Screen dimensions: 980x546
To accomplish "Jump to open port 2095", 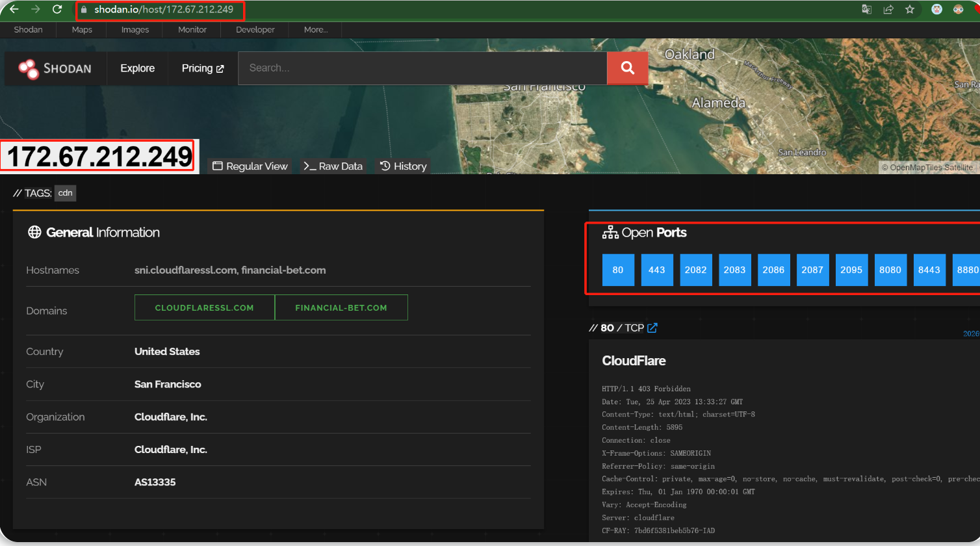I will [851, 270].
